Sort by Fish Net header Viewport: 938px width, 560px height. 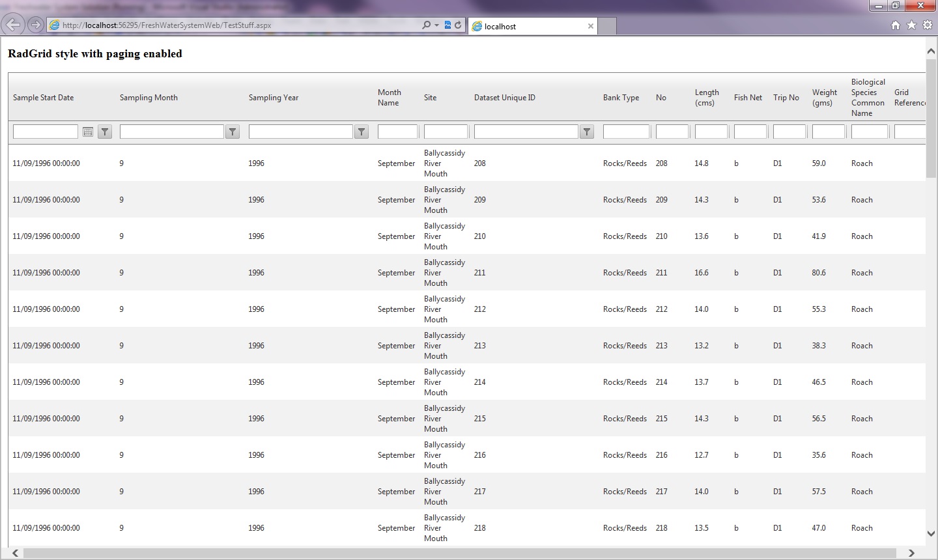pos(748,98)
